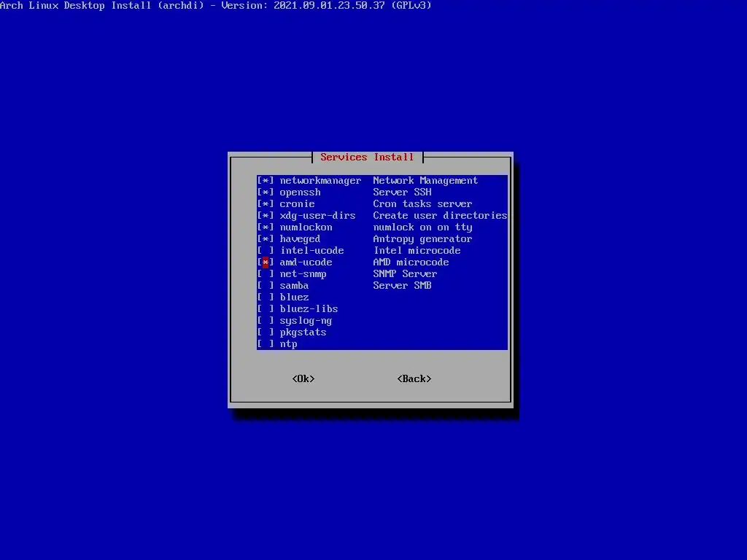Select 'Cron tasks server' description
This screenshot has height=560, width=747.
click(422, 204)
